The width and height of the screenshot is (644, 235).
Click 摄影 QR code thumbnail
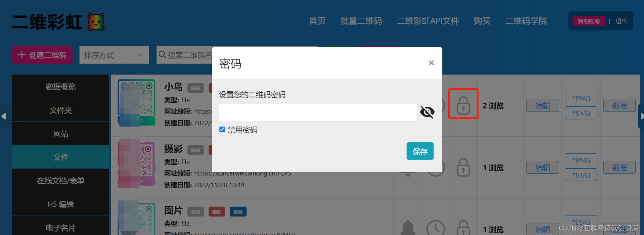point(136,164)
